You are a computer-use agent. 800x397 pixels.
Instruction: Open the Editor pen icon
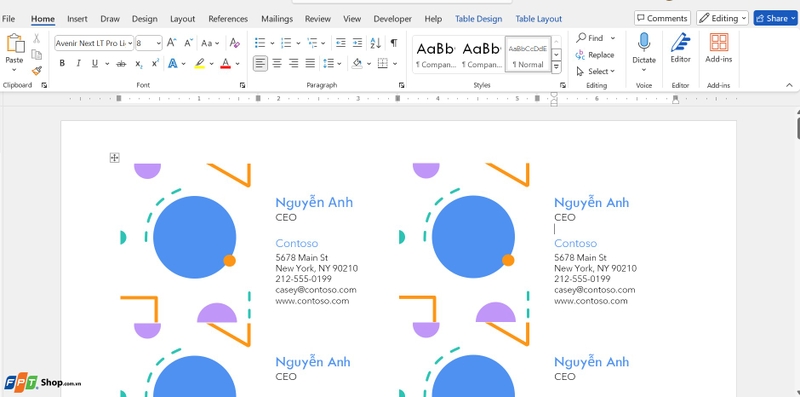coord(680,43)
